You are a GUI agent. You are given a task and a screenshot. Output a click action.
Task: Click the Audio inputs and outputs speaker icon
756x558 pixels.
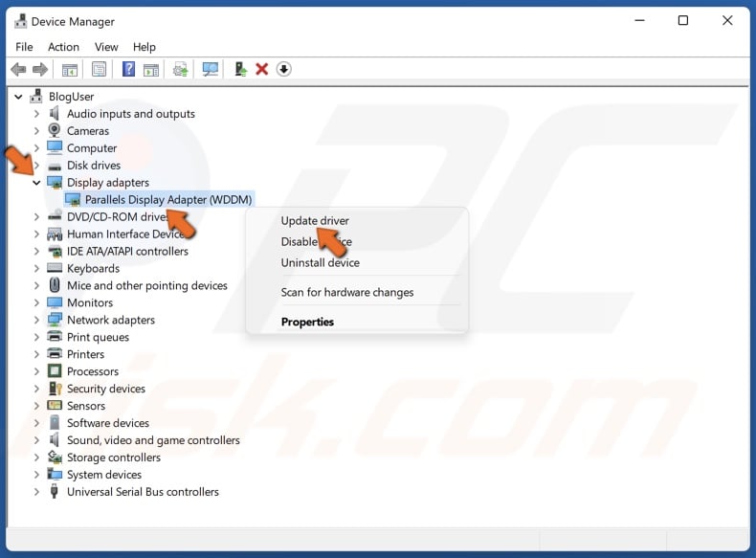pyautogui.click(x=55, y=113)
